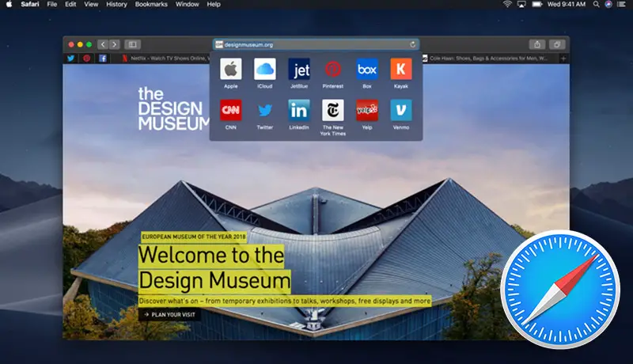Open the Pinterest favorite in the dropdown
Viewport: 633px width, 364px height.
pos(332,69)
